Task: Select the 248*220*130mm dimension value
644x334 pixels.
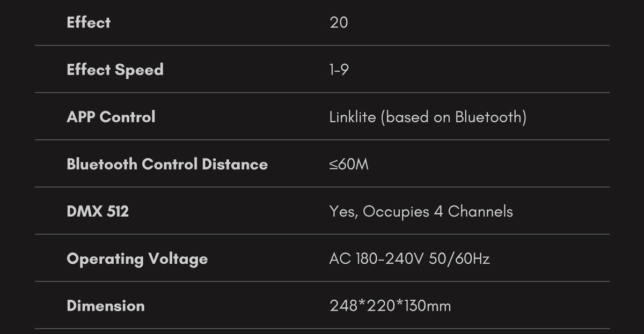Action: coord(390,306)
